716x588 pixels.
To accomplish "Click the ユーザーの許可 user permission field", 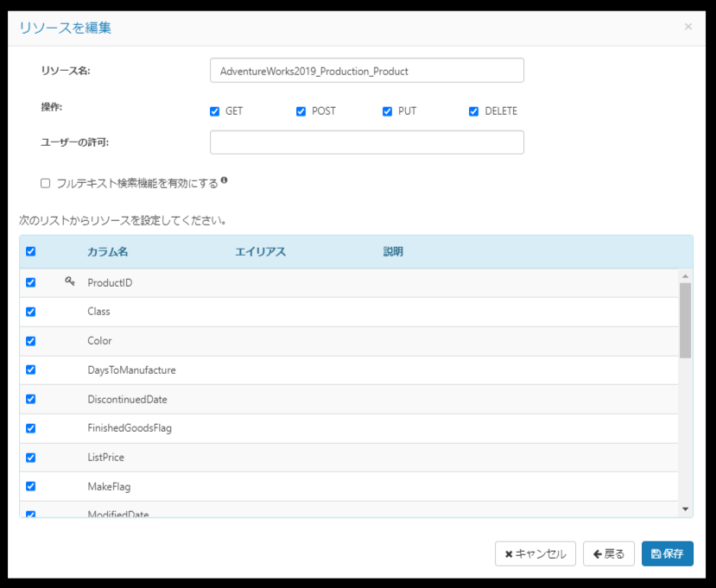I will [x=367, y=142].
